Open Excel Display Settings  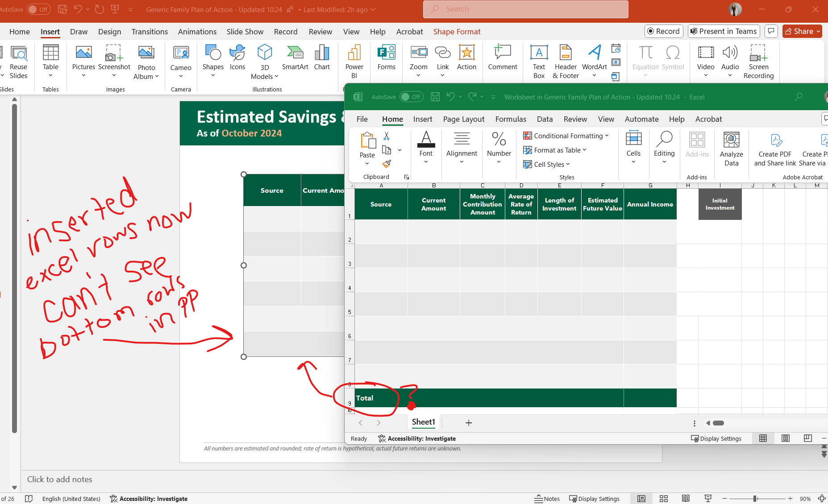tap(716, 438)
